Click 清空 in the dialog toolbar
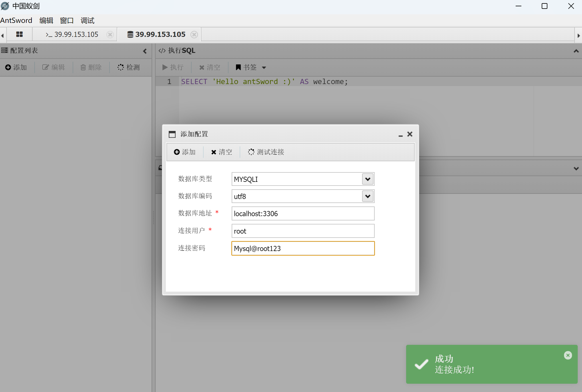582x392 pixels. tap(222, 152)
